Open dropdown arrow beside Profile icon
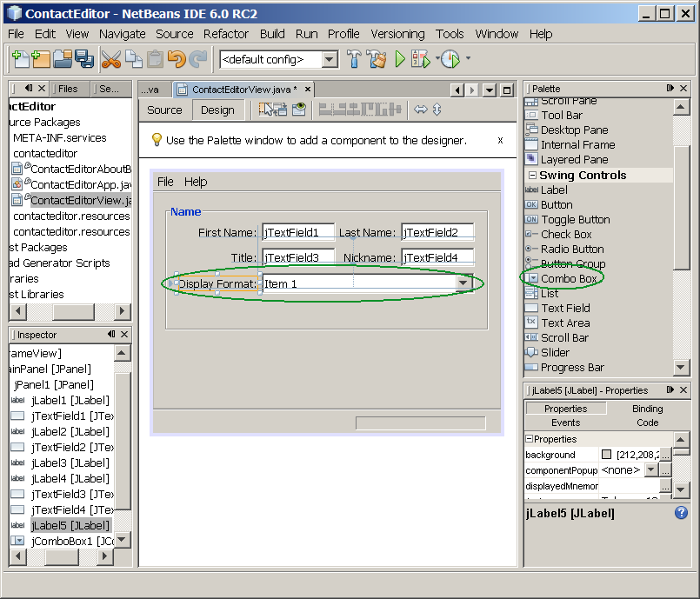This screenshot has width=700, height=599. (469, 58)
